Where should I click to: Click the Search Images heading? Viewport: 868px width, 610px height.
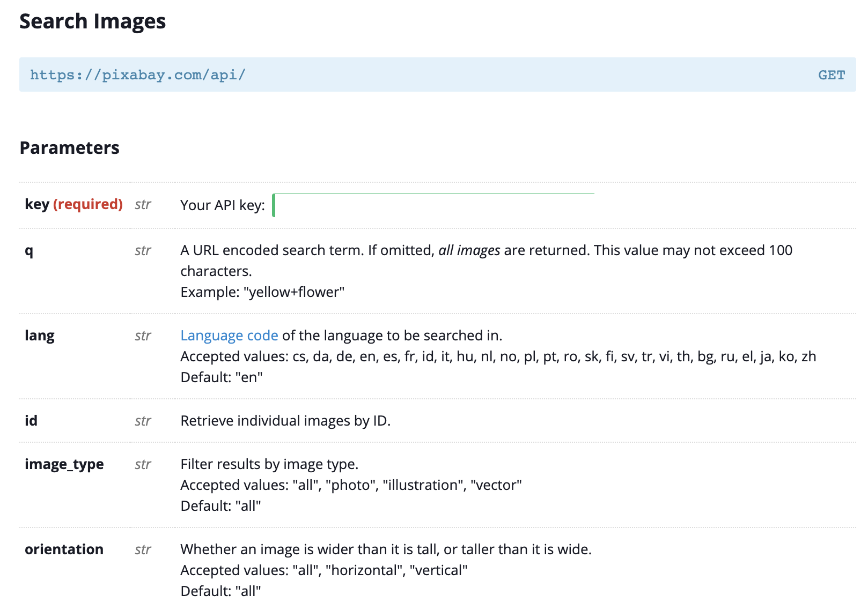coord(93,21)
